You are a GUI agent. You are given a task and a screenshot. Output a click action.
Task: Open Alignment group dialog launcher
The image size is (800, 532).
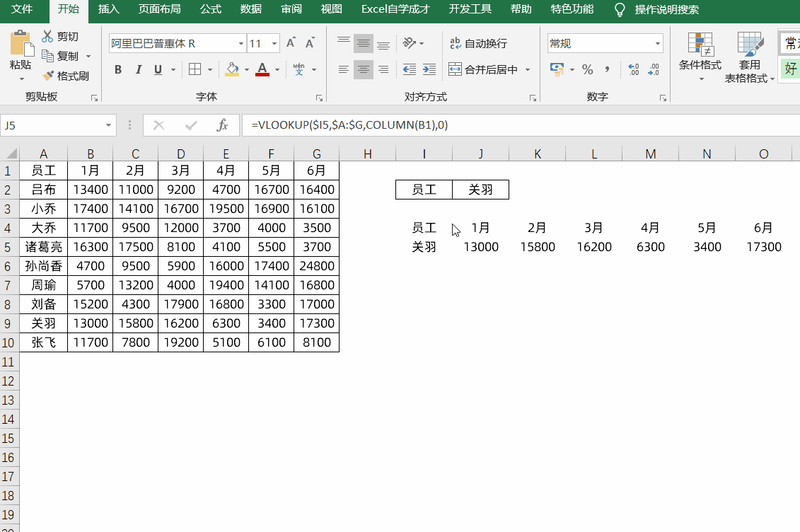pos(533,98)
